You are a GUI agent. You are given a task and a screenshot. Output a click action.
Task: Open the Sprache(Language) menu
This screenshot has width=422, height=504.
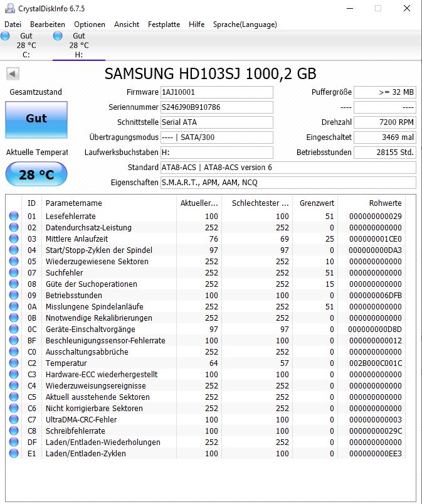[245, 24]
